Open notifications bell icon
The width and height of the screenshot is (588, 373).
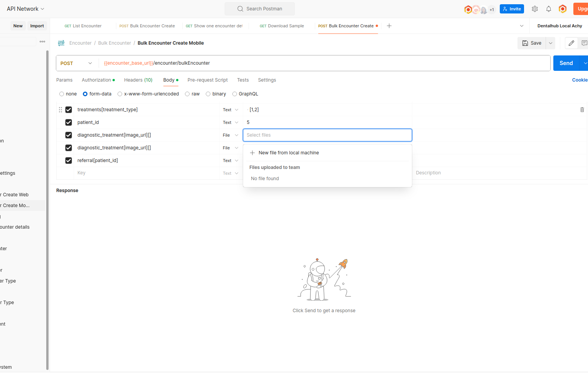click(549, 9)
